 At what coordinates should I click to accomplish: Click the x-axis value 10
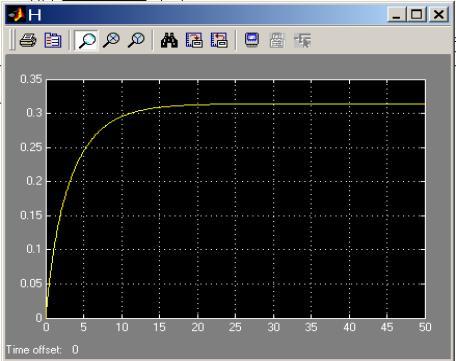tap(122, 327)
